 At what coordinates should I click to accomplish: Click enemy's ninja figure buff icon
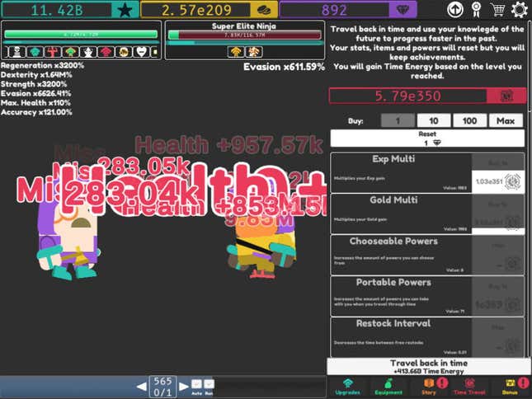tap(254, 52)
